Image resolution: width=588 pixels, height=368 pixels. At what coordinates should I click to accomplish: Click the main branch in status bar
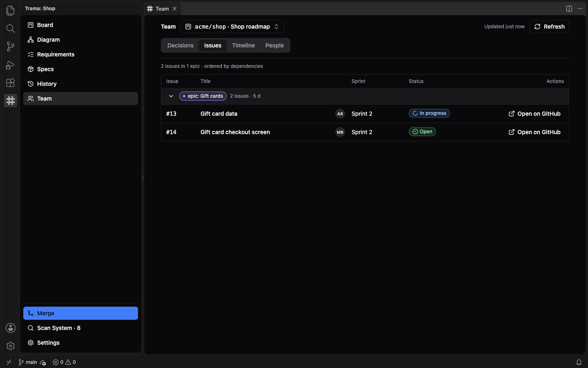point(28,362)
